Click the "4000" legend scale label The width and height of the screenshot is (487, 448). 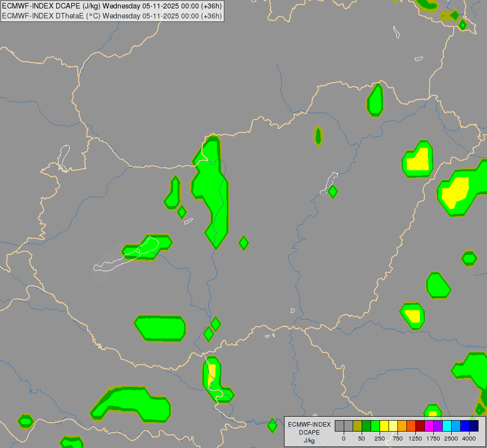pos(469,439)
